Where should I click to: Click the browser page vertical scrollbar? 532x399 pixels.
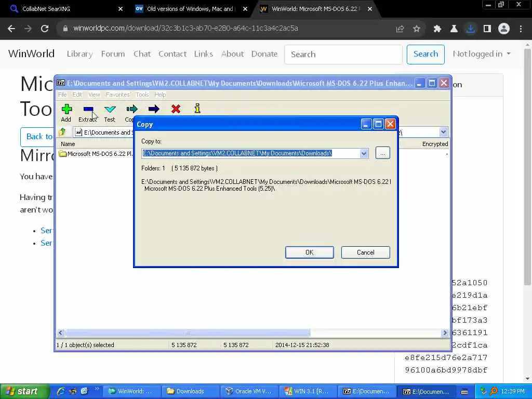(527, 166)
